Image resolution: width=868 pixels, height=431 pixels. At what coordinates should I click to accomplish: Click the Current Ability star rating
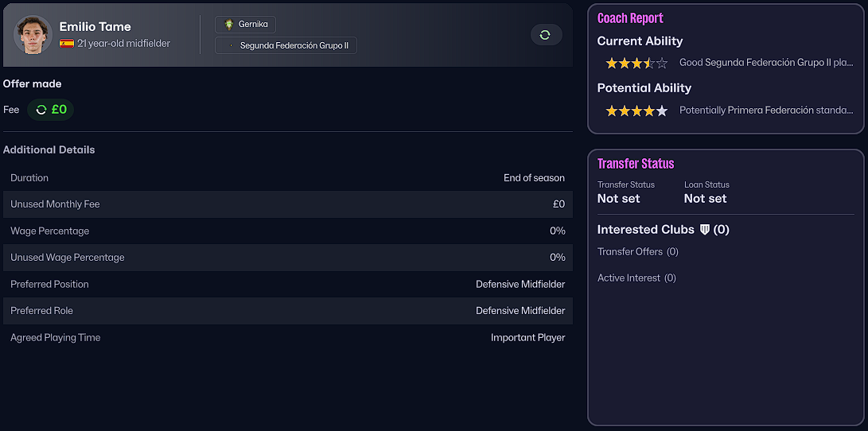[636, 63]
